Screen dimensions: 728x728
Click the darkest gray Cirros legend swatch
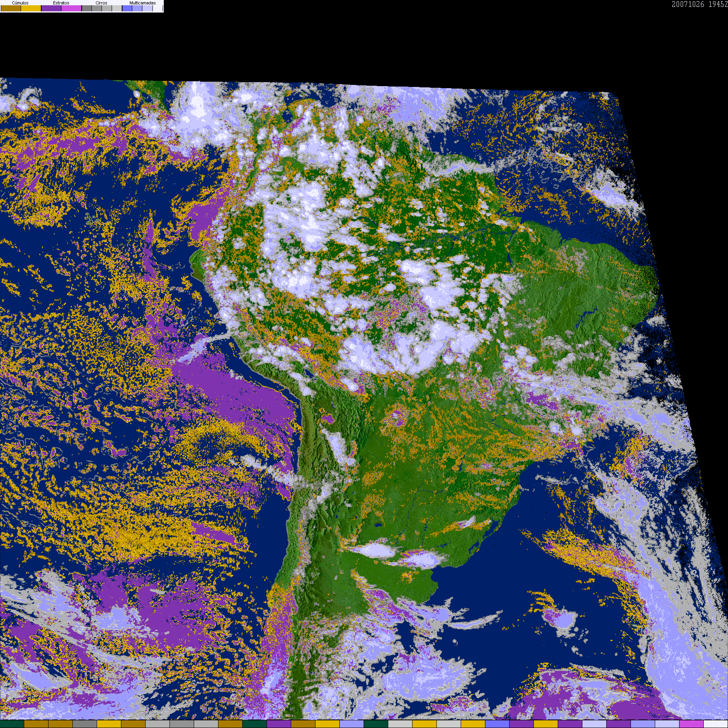[87, 8]
